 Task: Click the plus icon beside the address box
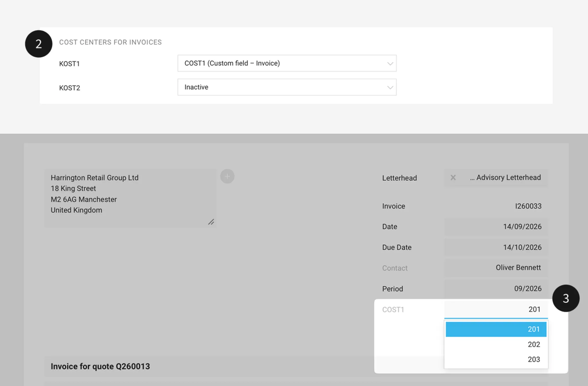(227, 176)
